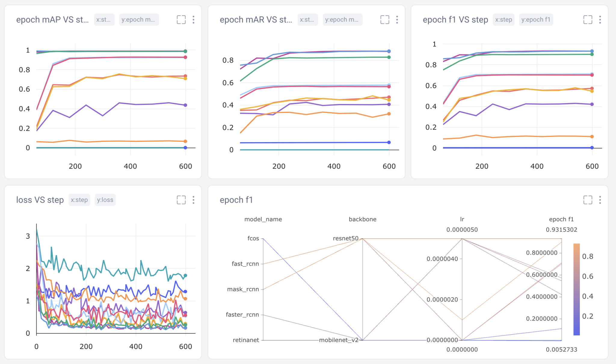The height and width of the screenshot is (364, 616).
Task: Open the three-dot menu on loss VS step chart
Action: (194, 200)
